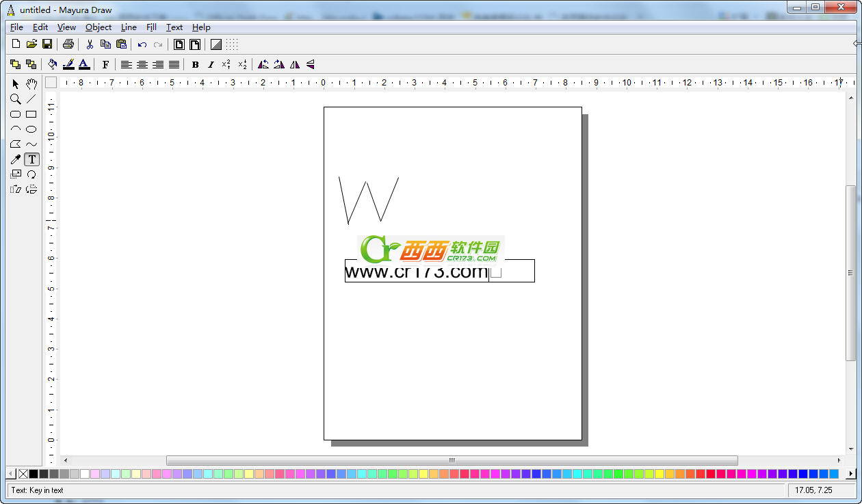Open the Help menu
The width and height of the screenshot is (862, 504).
(201, 27)
